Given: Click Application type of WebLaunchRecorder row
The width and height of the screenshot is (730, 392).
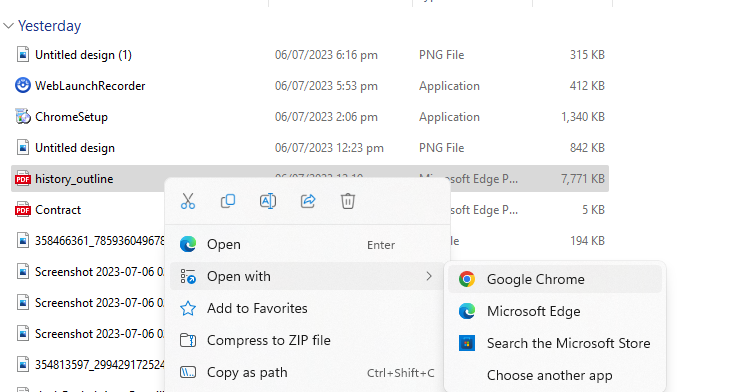Looking at the screenshot, I should tap(449, 86).
